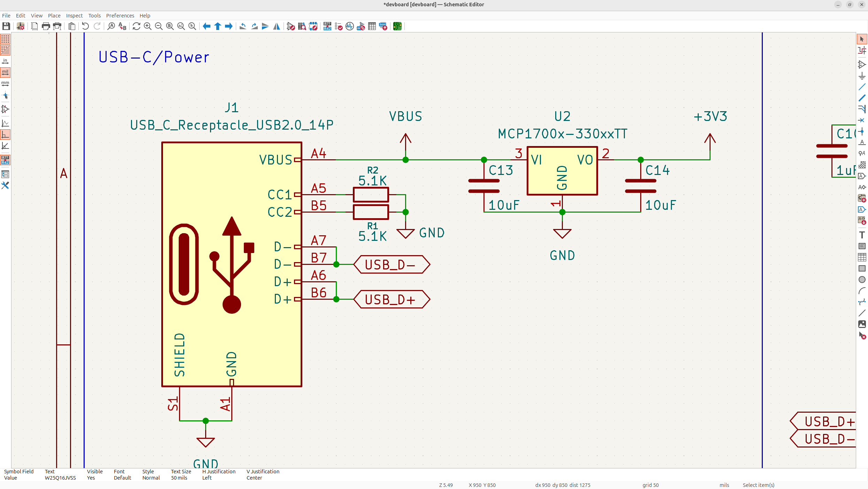
Task: Click Mirror Horizontally icon in toolbar
Action: [277, 26]
